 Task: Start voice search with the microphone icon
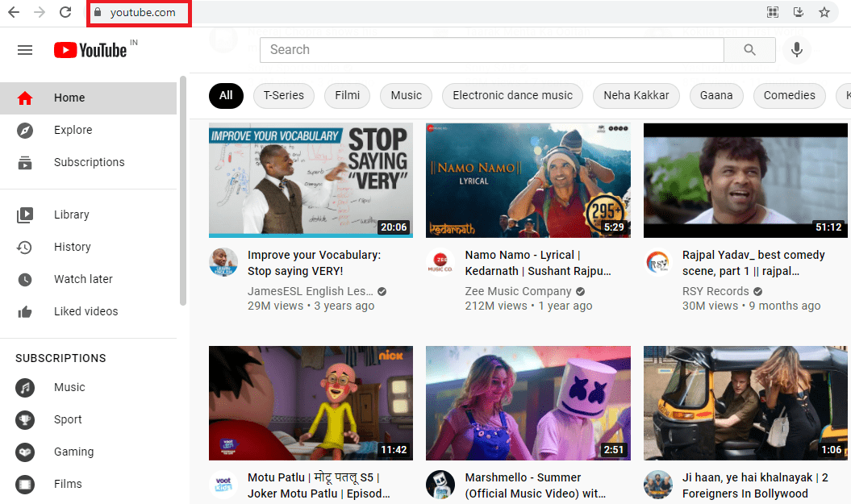tap(797, 50)
